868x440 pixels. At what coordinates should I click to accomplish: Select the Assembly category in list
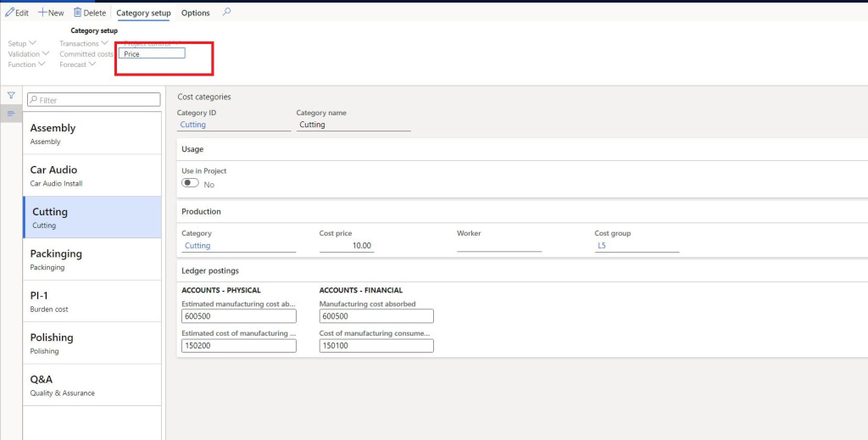click(92, 134)
